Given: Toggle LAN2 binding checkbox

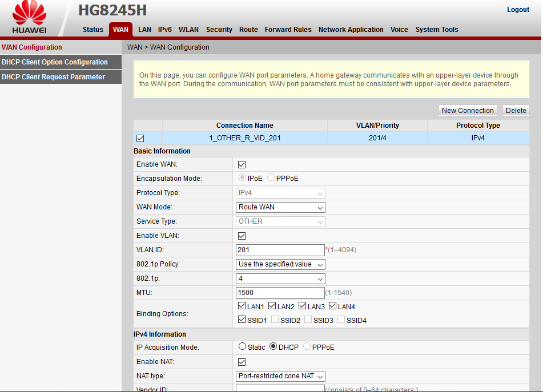Looking at the screenshot, I should [272, 306].
